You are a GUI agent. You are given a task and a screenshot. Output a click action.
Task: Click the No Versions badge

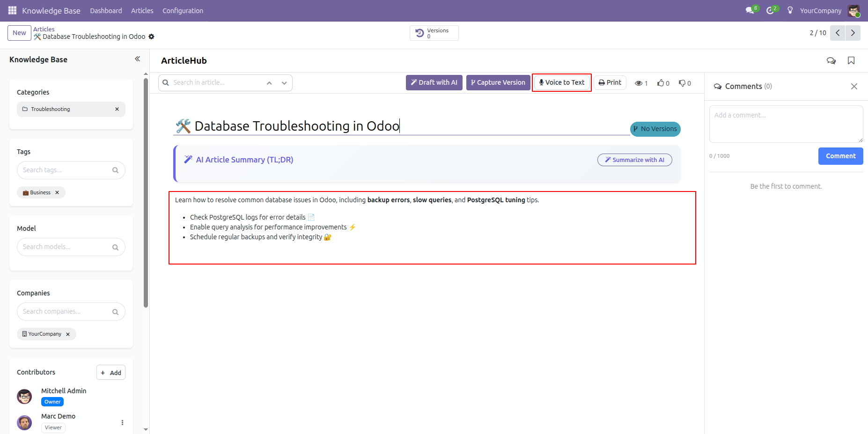pyautogui.click(x=655, y=129)
